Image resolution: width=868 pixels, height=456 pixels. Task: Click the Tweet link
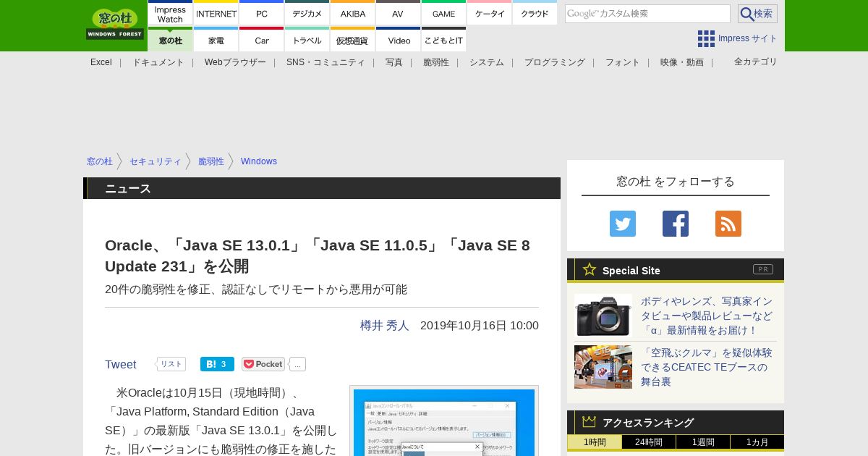coord(121,364)
